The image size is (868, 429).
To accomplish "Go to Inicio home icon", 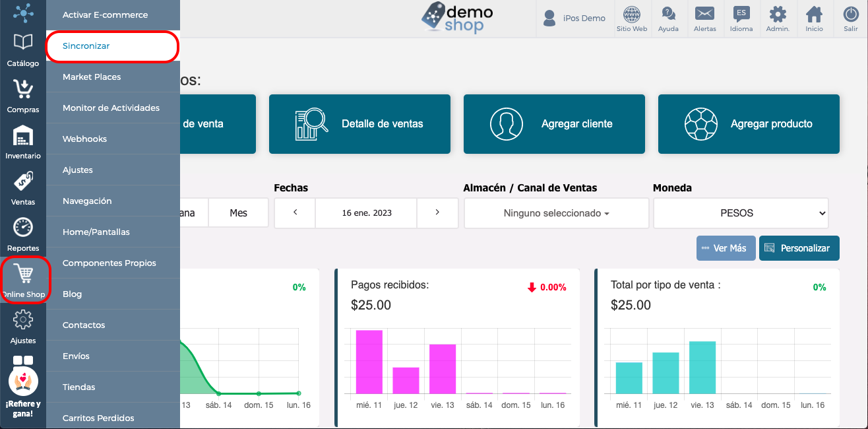I will [x=815, y=18].
